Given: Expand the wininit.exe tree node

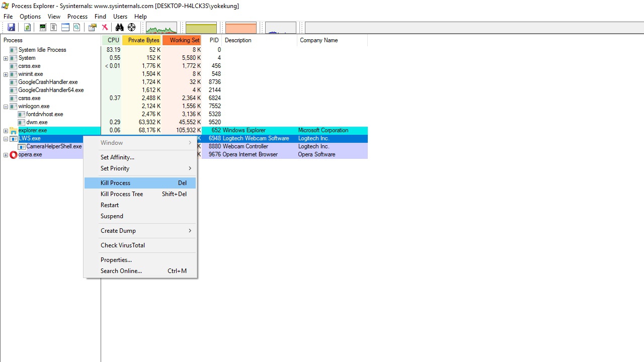Looking at the screenshot, I should tap(6, 74).
